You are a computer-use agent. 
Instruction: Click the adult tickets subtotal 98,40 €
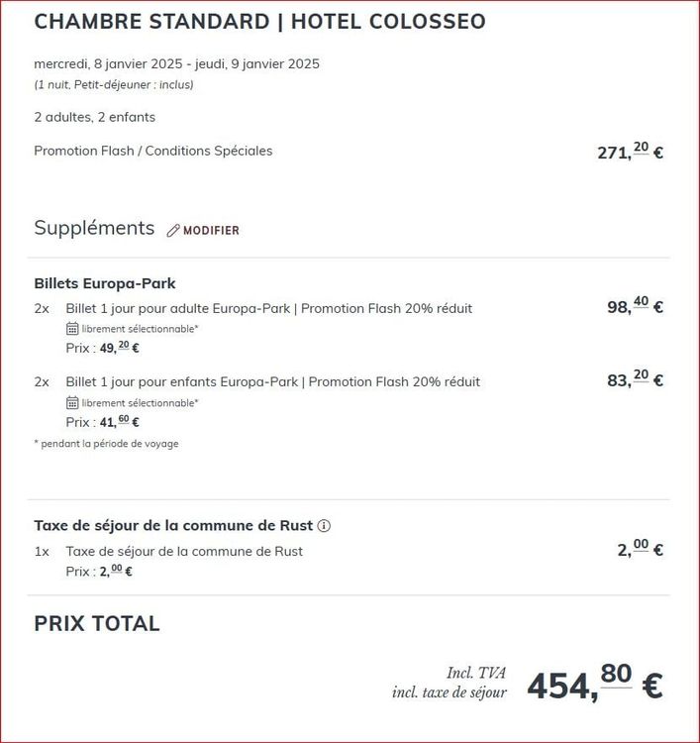pos(635,307)
